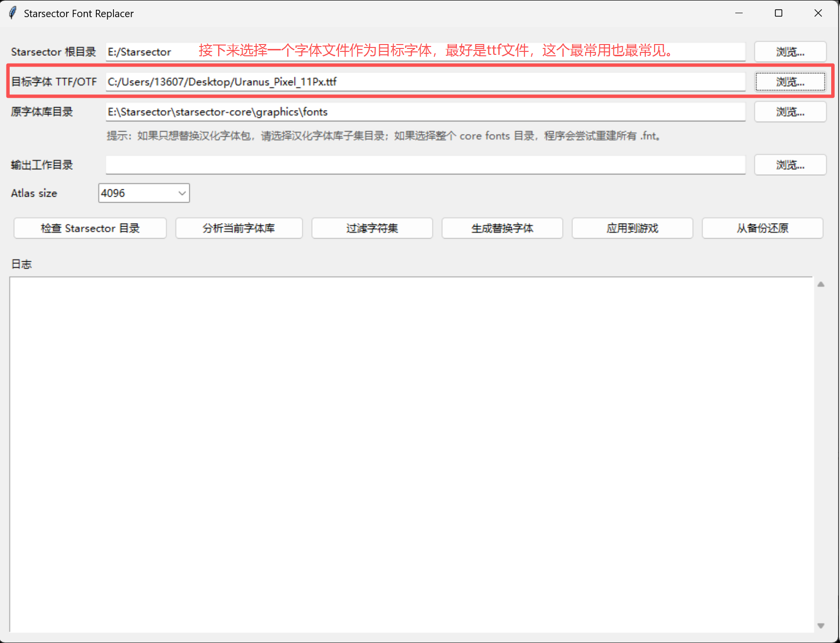Image resolution: width=840 pixels, height=643 pixels.
Task: Click the Starsector Font Replacer title text
Action: pos(79,14)
